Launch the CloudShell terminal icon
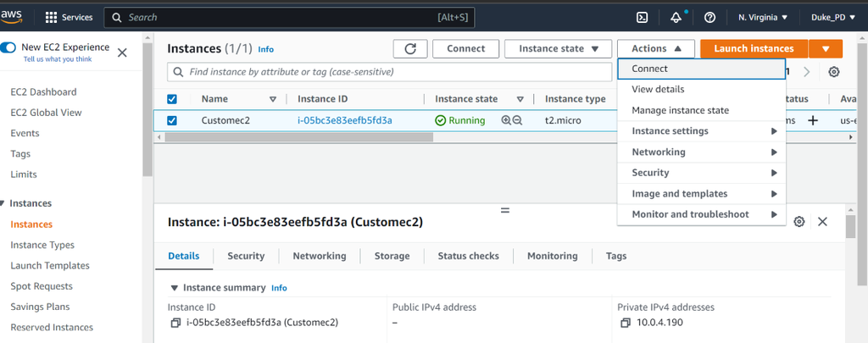The width and height of the screenshot is (868, 343). click(x=643, y=17)
